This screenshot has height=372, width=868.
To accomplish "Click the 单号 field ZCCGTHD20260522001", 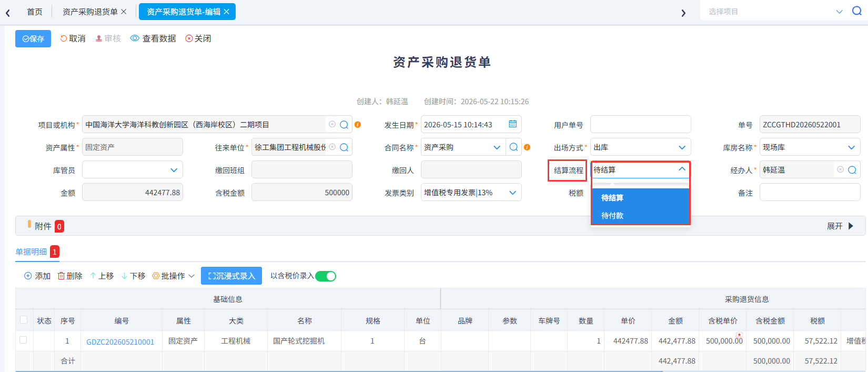I will click(810, 125).
